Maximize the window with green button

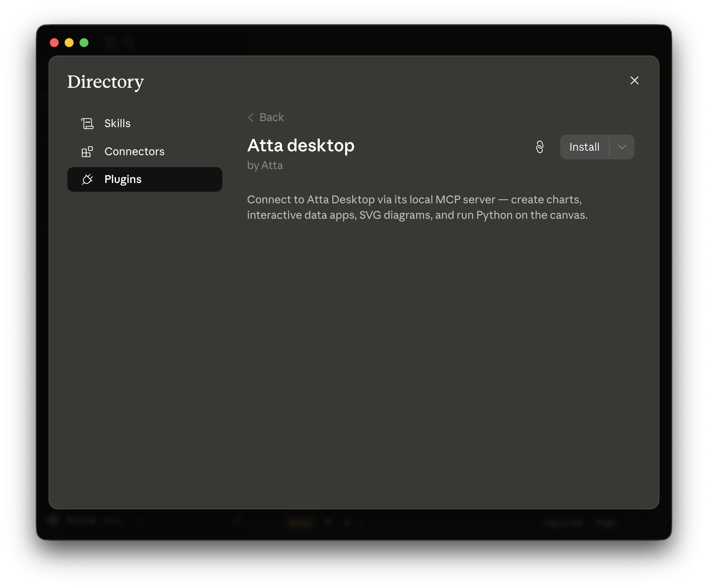pos(84,43)
